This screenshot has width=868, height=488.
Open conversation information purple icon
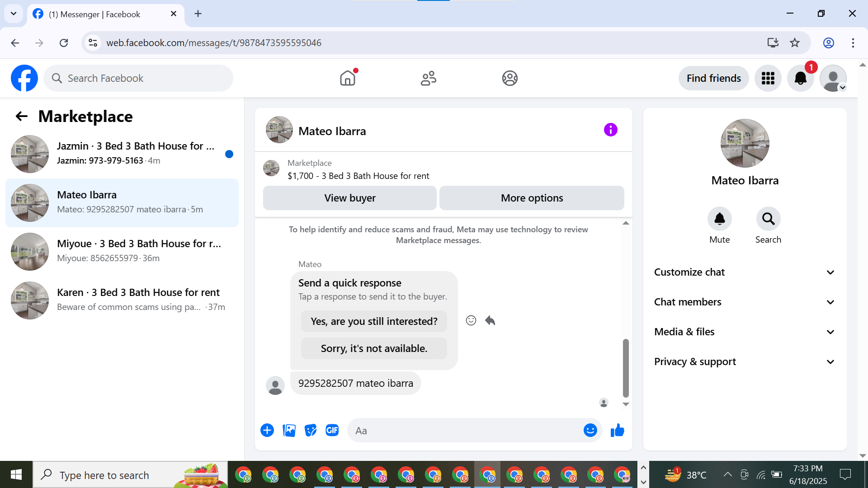pos(610,130)
